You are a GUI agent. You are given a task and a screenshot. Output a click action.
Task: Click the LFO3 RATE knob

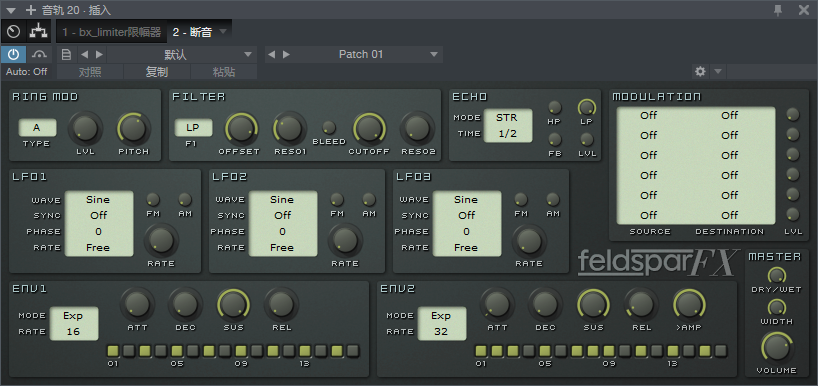pos(529,240)
